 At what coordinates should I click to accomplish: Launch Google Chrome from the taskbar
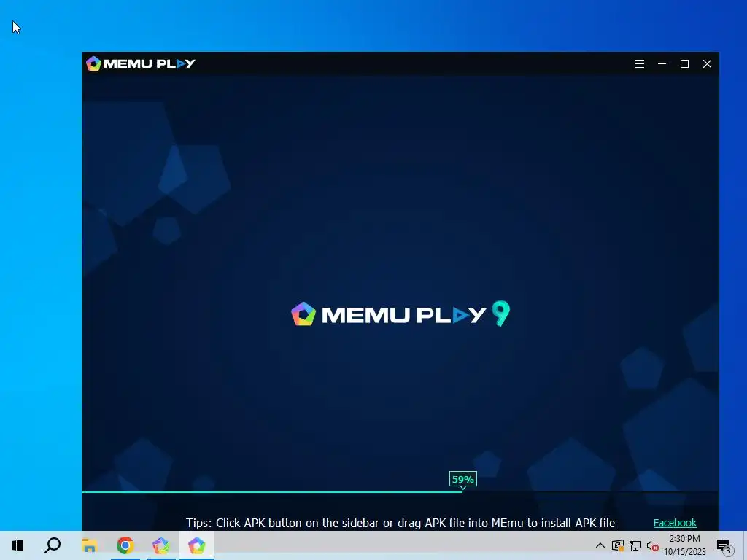pyautogui.click(x=125, y=545)
